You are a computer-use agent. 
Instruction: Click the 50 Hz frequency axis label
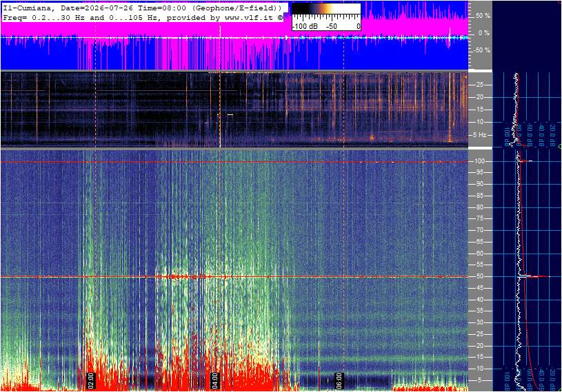click(x=479, y=276)
